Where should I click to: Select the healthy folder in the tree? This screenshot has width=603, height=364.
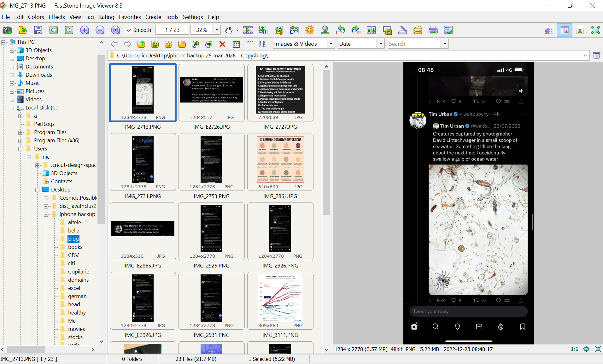click(x=77, y=313)
